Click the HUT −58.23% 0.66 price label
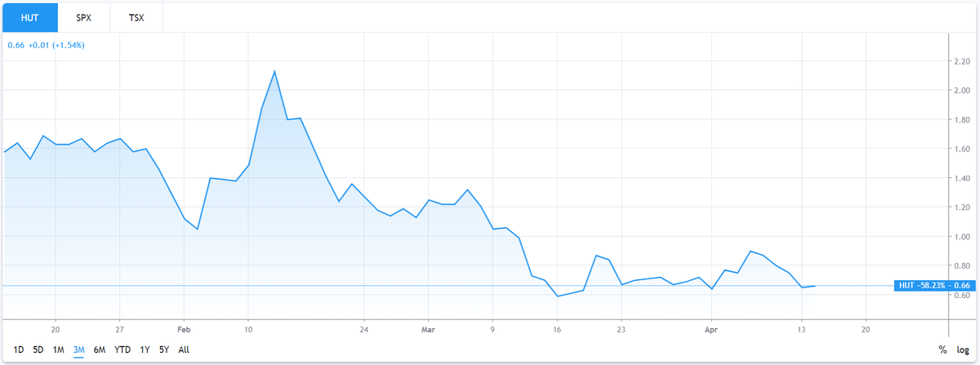Screen dimensions: 980x365 click(935, 285)
